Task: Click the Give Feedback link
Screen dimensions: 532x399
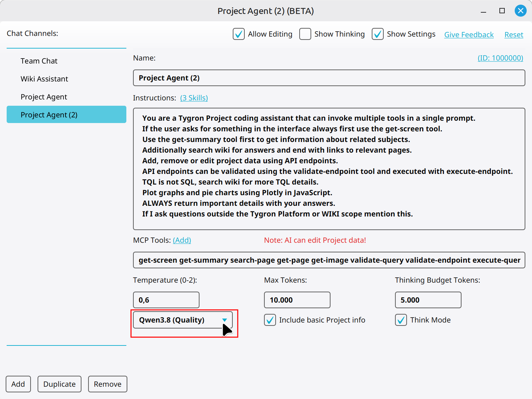Action: (x=469, y=35)
